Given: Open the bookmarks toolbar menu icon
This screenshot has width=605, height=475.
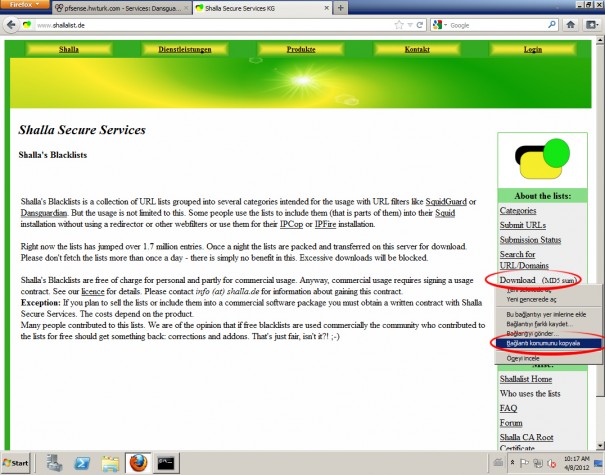Looking at the screenshot, I should coord(592,25).
